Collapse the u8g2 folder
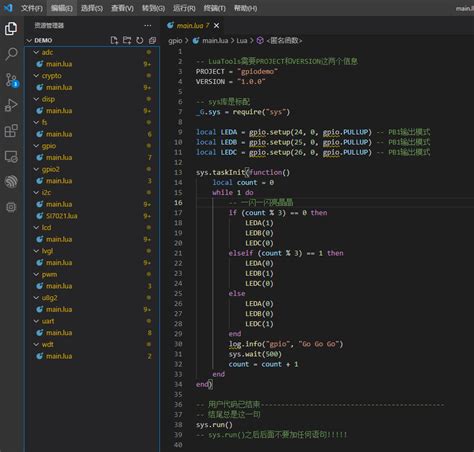The height and width of the screenshot is (452, 474). 36,298
